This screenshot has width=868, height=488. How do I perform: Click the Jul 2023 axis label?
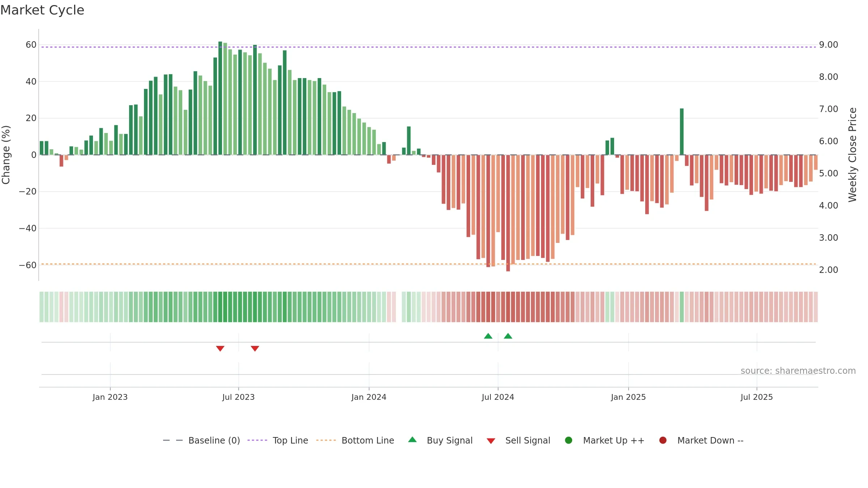[238, 397]
